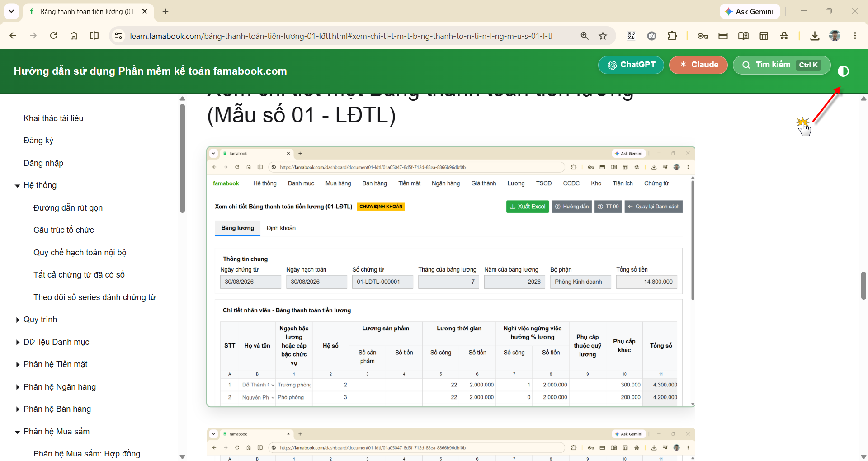Open the QR code extension icon
Viewport: 868px width, 461px height.
coord(631,36)
